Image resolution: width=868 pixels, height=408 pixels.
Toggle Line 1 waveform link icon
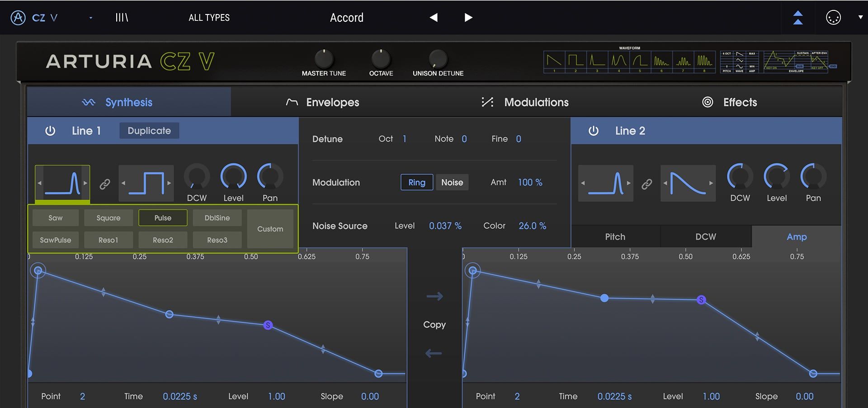coord(105,184)
